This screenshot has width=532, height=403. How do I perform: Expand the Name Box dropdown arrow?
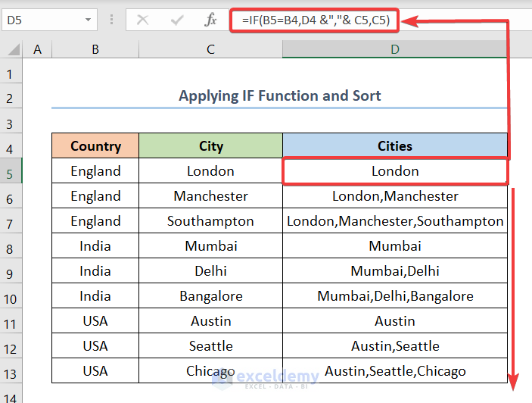(x=89, y=20)
